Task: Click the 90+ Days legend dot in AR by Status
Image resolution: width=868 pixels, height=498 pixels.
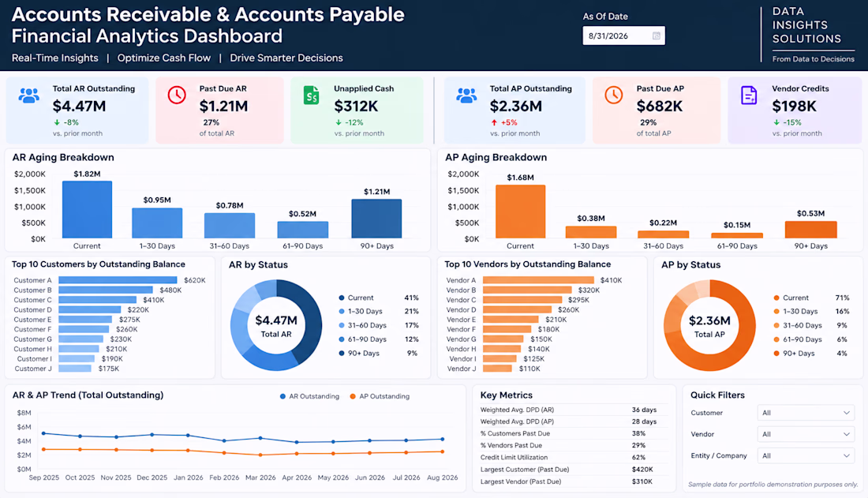Action: pos(342,354)
